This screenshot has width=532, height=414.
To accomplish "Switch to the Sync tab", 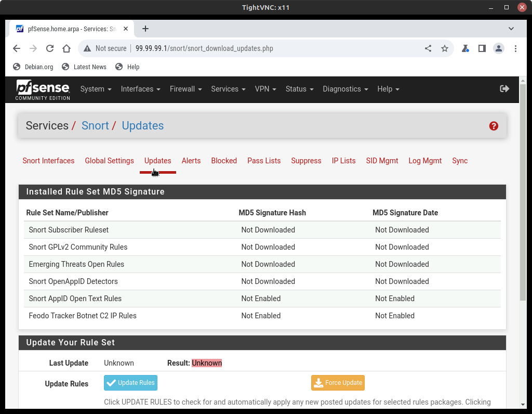I will [x=460, y=161].
